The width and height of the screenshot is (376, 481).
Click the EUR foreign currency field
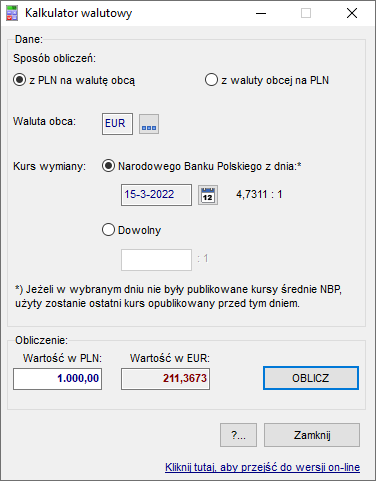(117, 124)
